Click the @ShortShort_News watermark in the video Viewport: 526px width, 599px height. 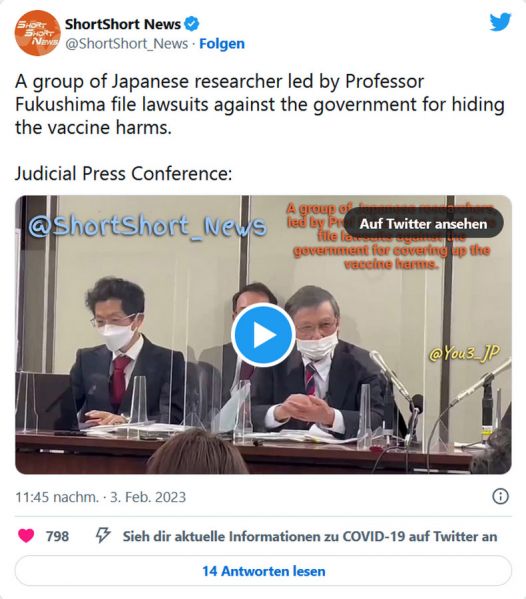147,226
